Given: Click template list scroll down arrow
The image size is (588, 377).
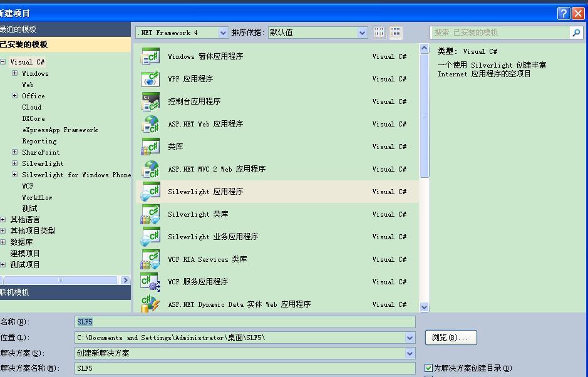Looking at the screenshot, I should coord(424,307).
